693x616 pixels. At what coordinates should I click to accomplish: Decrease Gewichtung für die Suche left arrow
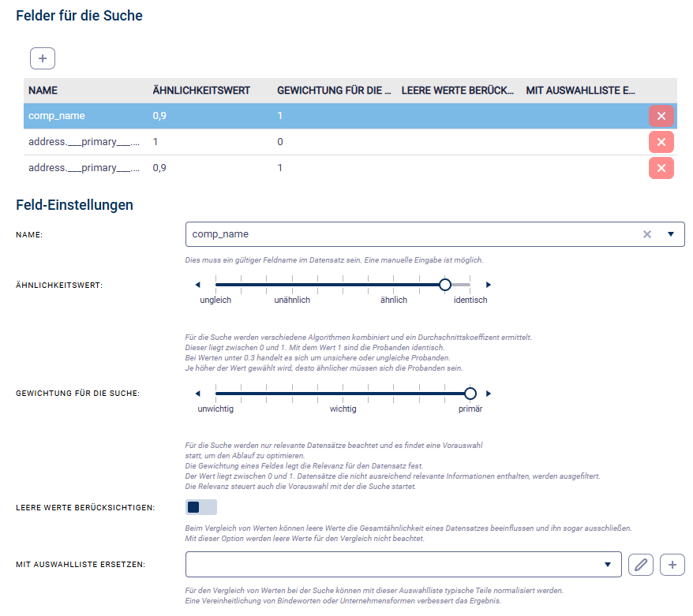(198, 394)
